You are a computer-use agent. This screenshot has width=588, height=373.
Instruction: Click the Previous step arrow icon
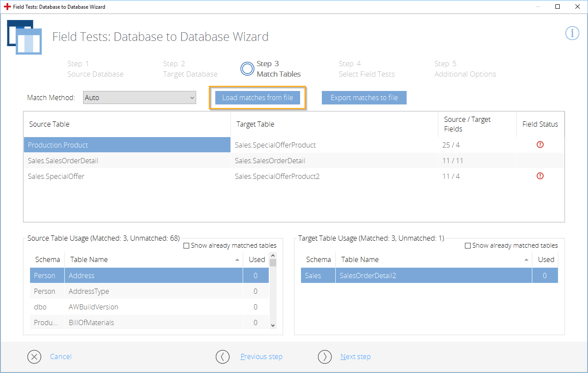222,357
